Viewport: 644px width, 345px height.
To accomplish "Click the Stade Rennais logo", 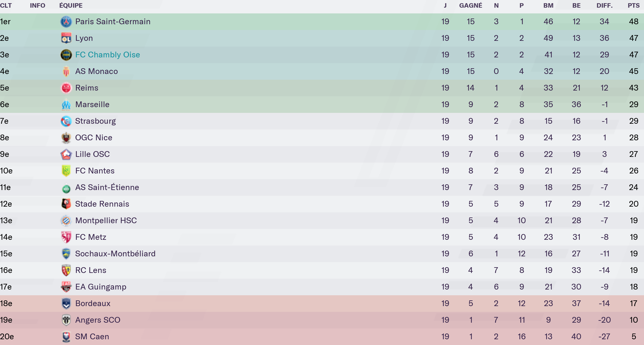I will (66, 204).
